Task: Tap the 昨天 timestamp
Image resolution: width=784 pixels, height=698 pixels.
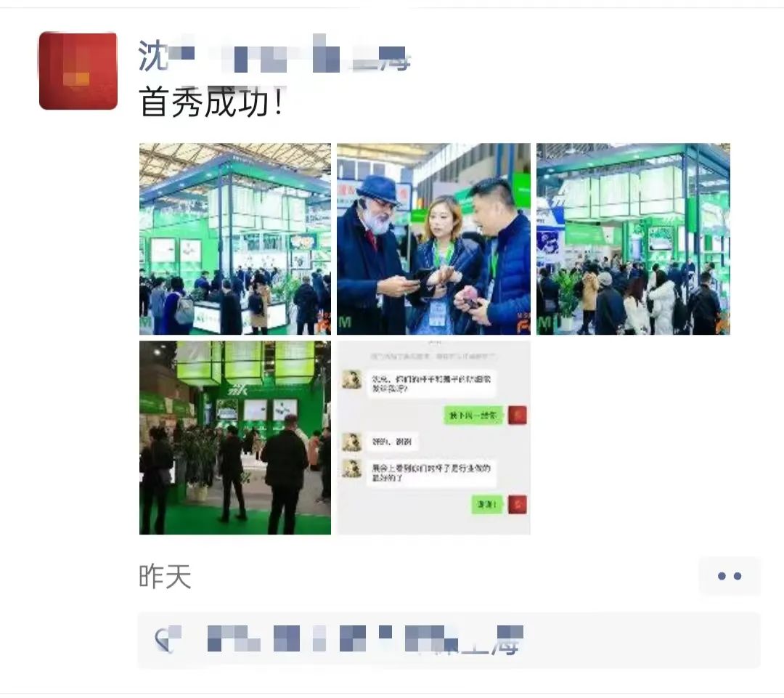Action: [165, 577]
